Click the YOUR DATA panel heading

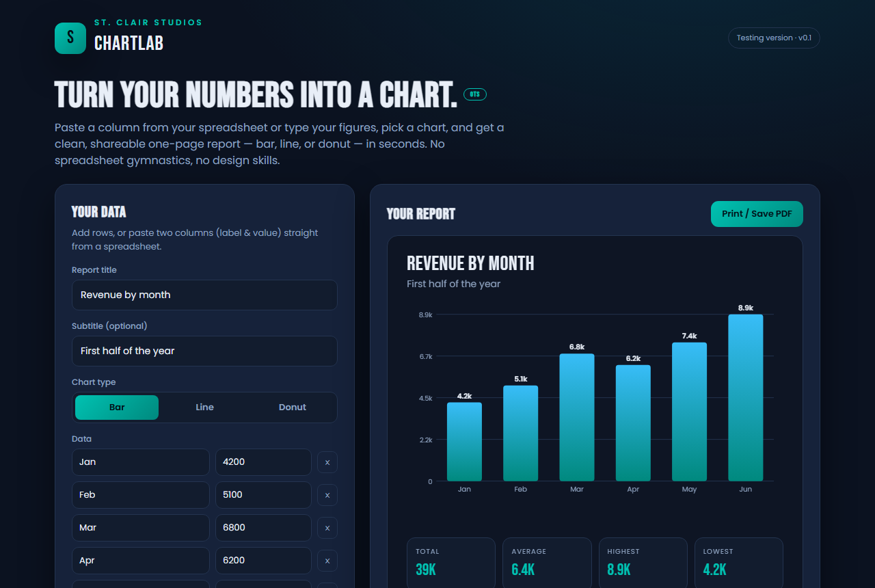coord(99,212)
